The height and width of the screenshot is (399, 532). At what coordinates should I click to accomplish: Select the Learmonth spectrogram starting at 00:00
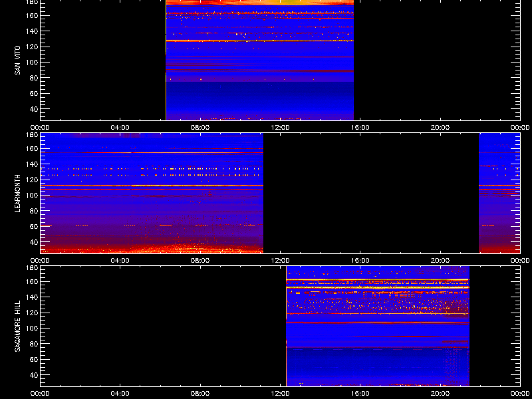[x=152, y=193]
